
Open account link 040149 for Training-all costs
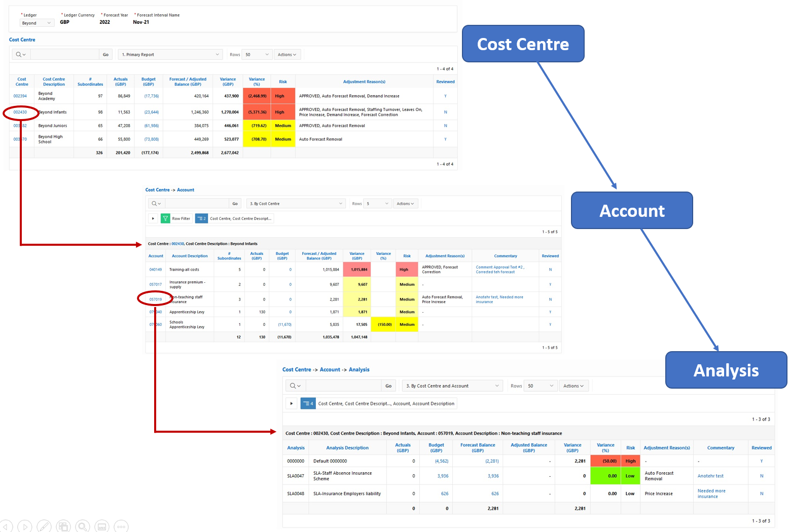[156, 270]
